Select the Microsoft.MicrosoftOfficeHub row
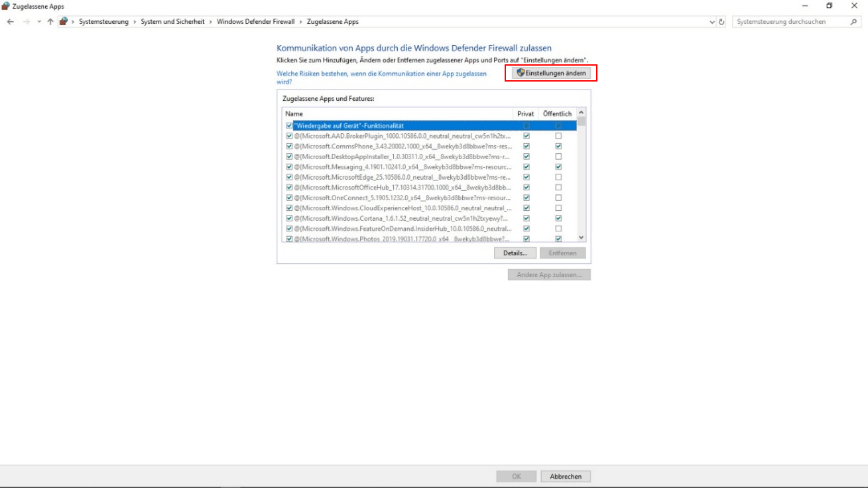 pyautogui.click(x=430, y=187)
